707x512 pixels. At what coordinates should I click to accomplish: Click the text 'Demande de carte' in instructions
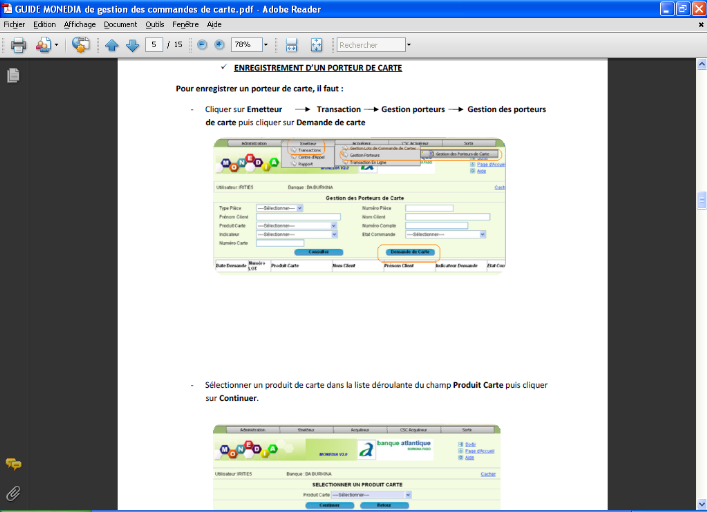click(331, 123)
